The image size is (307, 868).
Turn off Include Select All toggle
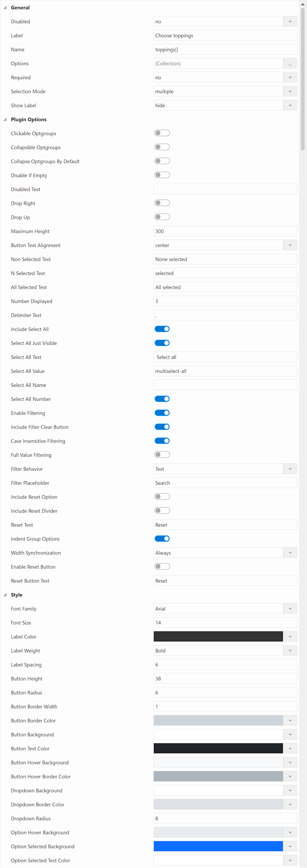click(x=162, y=329)
